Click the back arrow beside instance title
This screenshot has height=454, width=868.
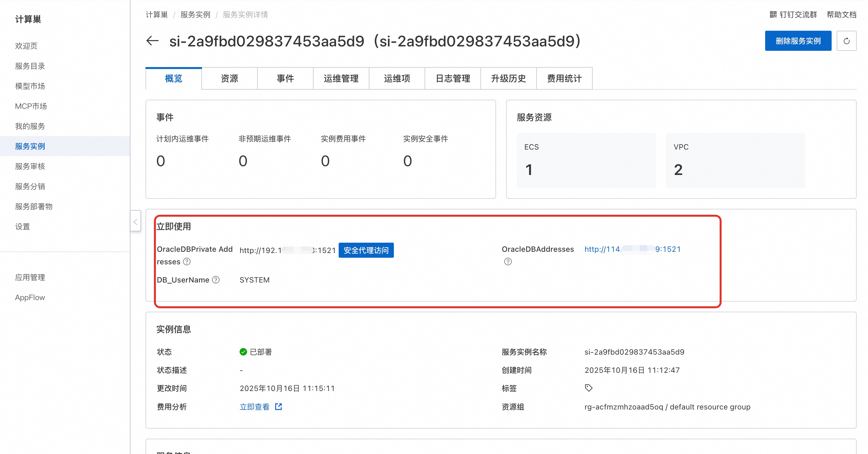pyautogui.click(x=152, y=41)
